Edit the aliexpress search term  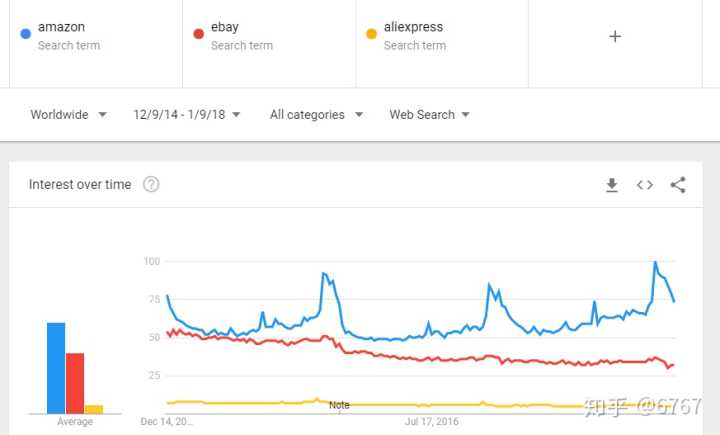click(x=413, y=27)
